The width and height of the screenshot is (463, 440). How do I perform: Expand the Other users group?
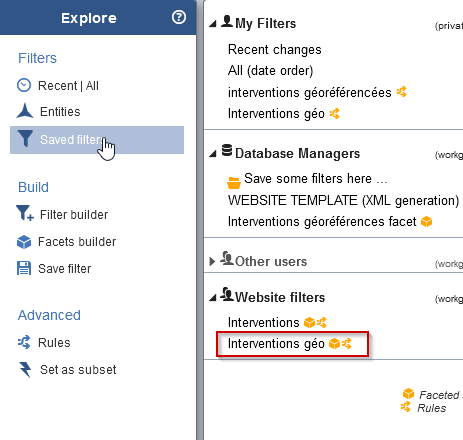pos(212,261)
